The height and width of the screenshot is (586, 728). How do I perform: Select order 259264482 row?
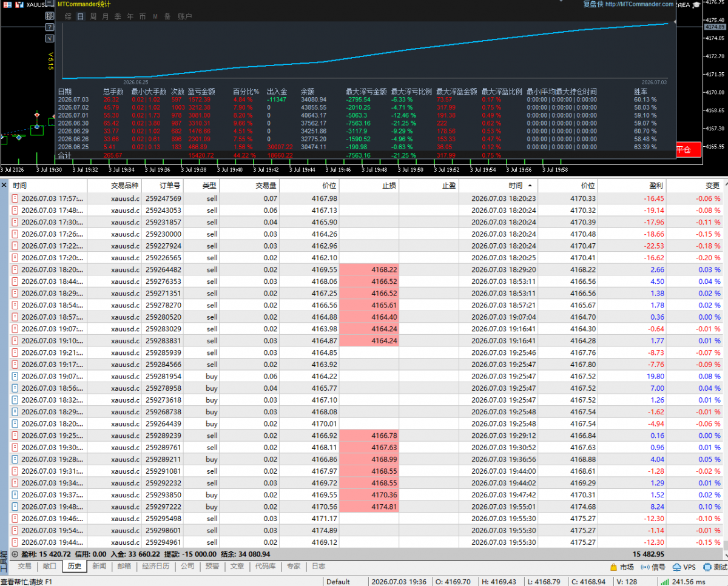[364, 269]
